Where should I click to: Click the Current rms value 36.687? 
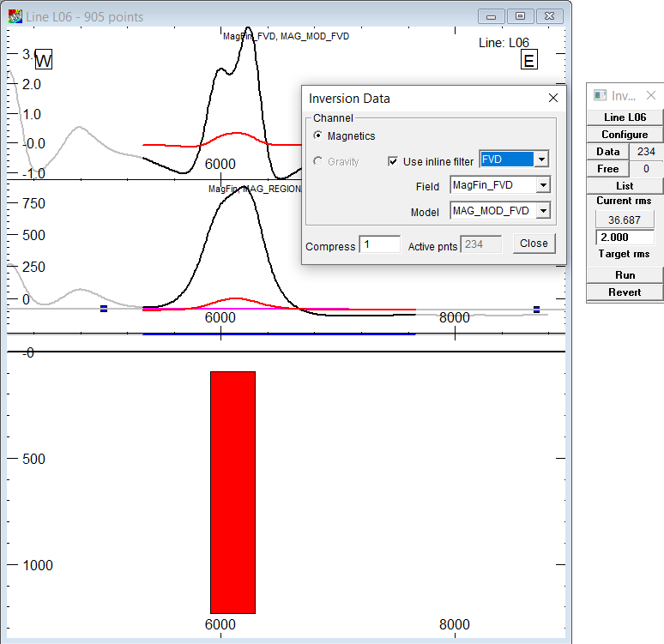(625, 220)
